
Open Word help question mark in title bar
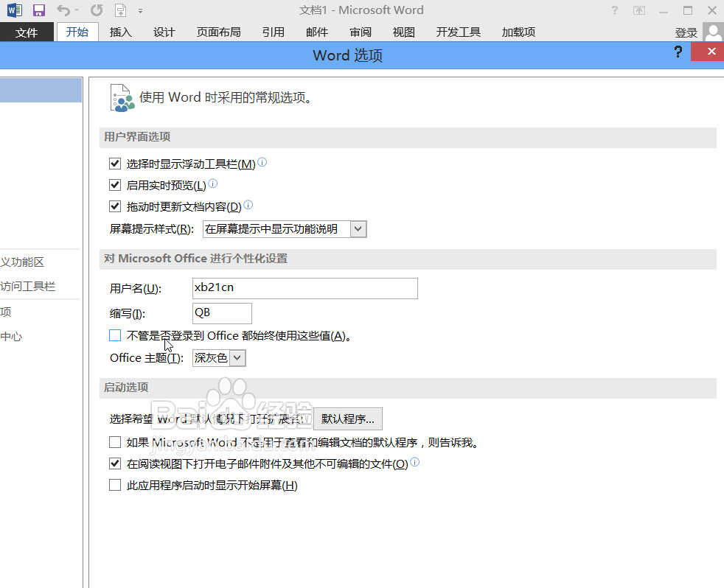pos(614,10)
